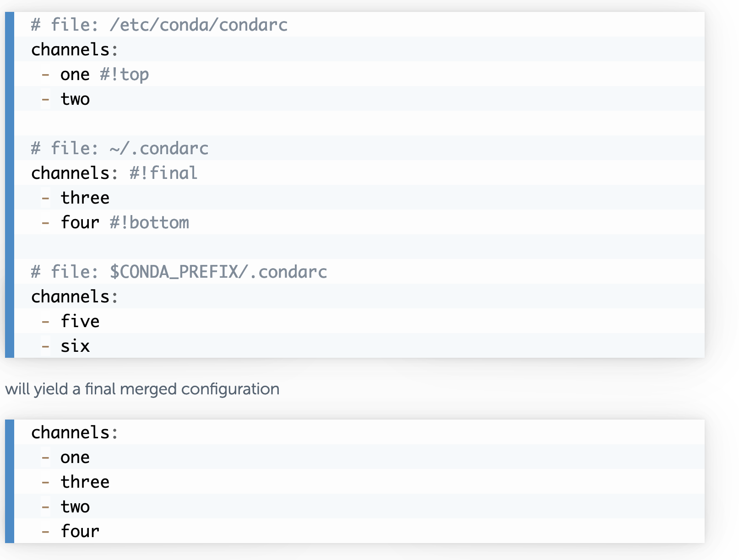Click 'one' in the merged configuration
Screen dimensions: 739x560
76,457
